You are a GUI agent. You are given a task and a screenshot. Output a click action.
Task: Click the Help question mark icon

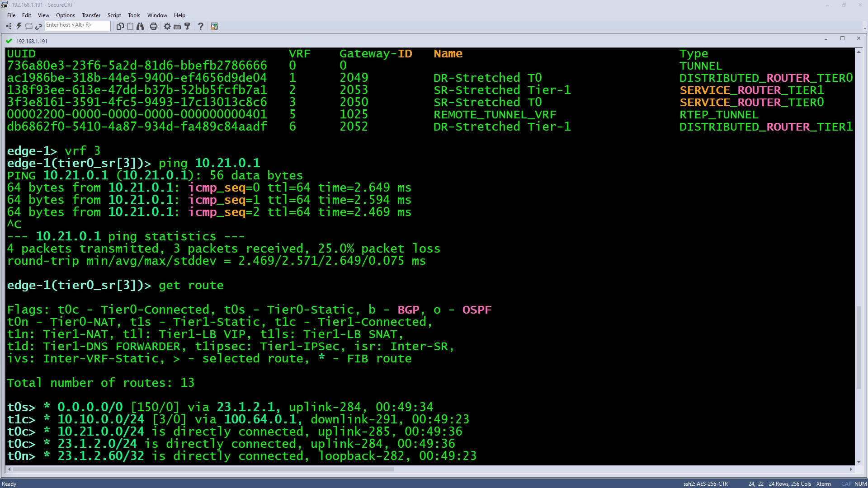(201, 26)
